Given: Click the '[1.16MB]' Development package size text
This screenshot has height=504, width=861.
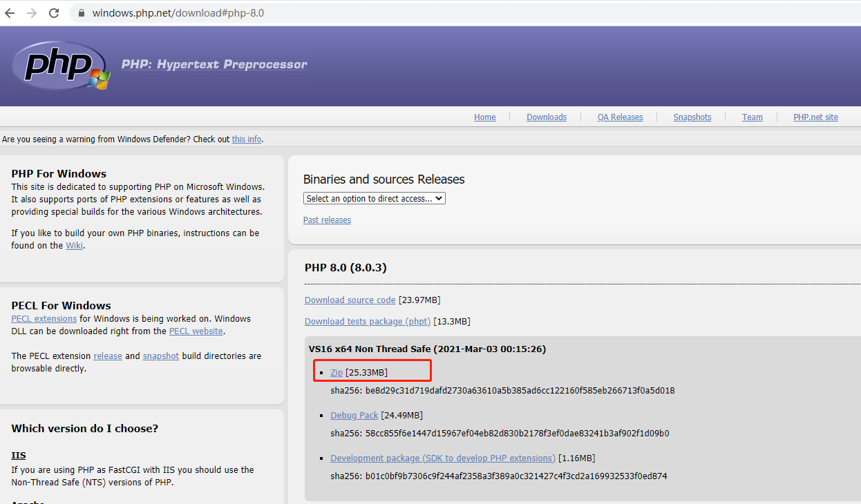Looking at the screenshot, I should (x=577, y=458).
